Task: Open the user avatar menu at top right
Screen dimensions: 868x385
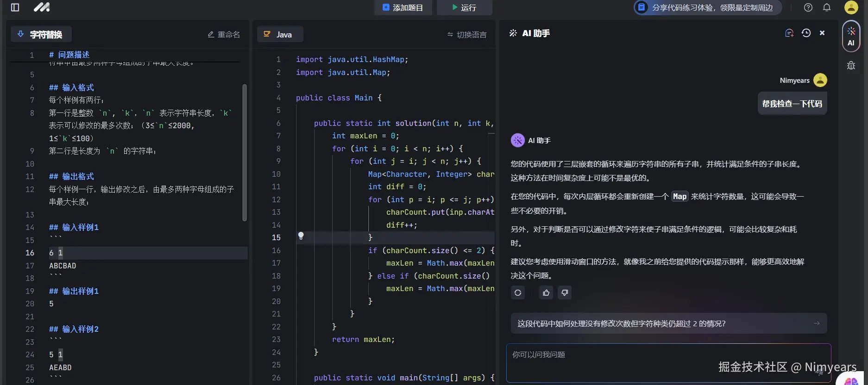Action: pos(851,7)
